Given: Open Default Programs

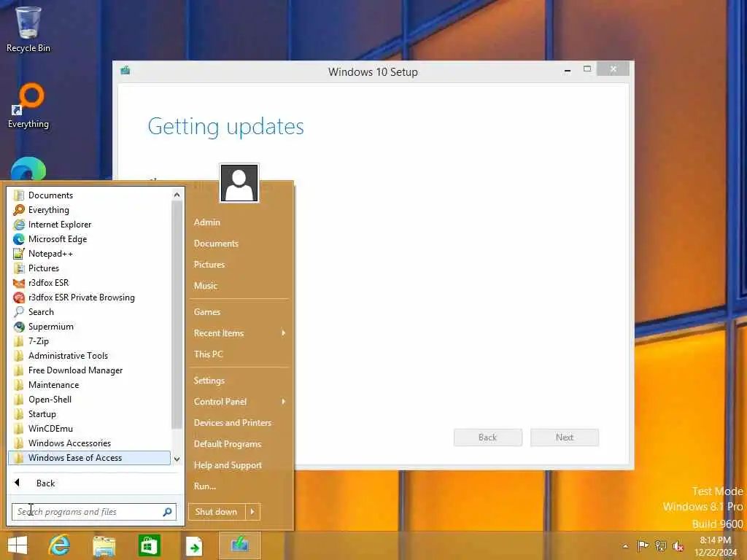Looking at the screenshot, I should click(x=239, y=444).
